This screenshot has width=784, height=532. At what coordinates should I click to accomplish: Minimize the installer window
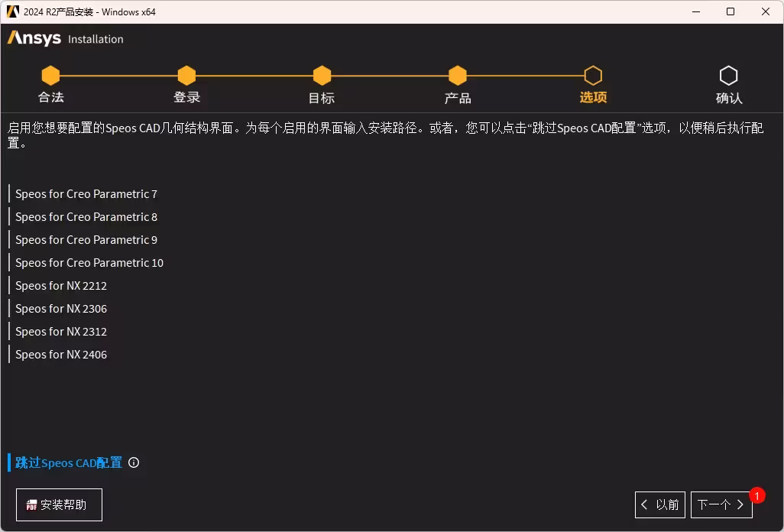tap(696, 11)
